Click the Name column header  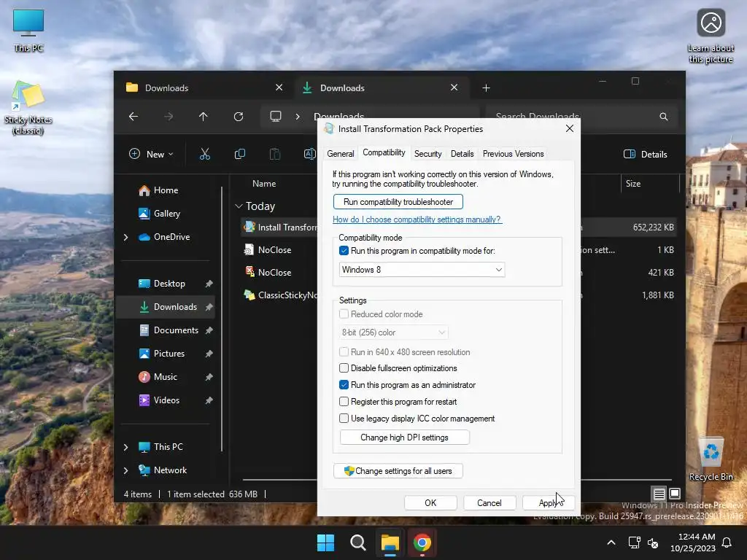click(x=264, y=183)
